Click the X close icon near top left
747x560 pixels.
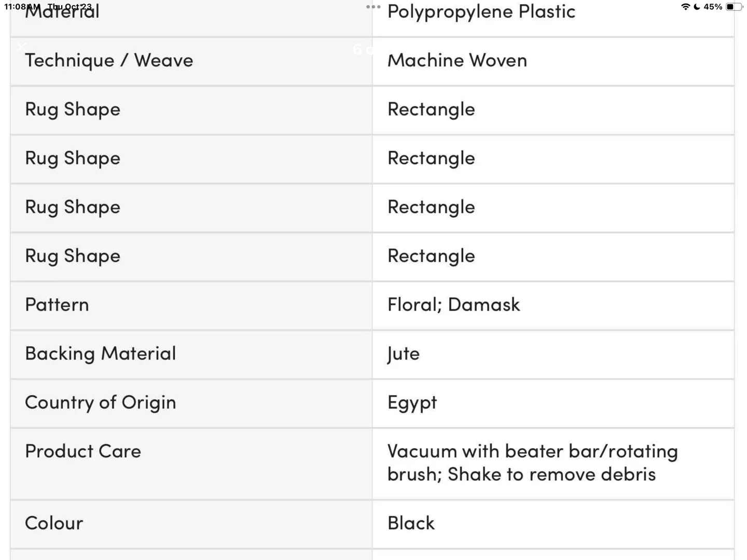pos(22,47)
